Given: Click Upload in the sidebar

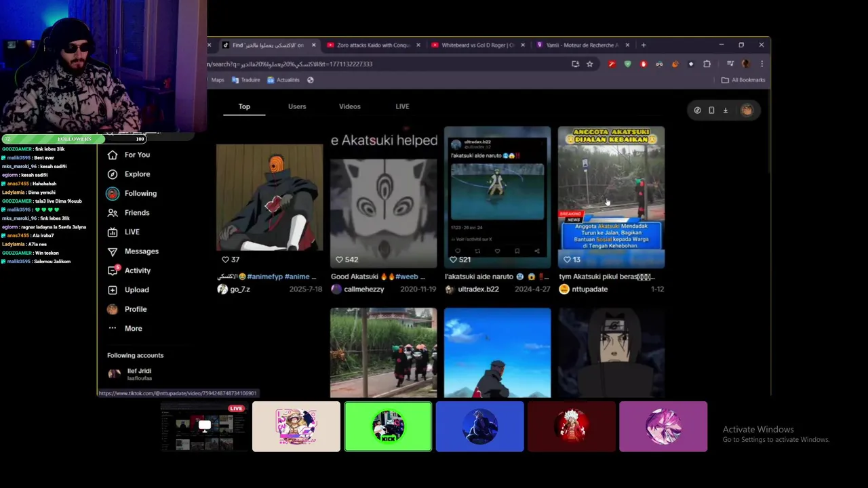Looking at the screenshot, I should (x=128, y=290).
